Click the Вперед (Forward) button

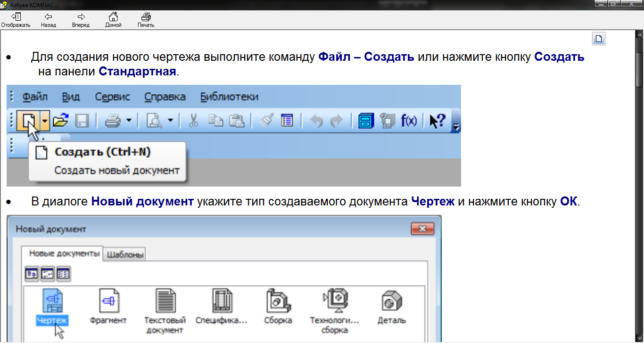(81, 16)
